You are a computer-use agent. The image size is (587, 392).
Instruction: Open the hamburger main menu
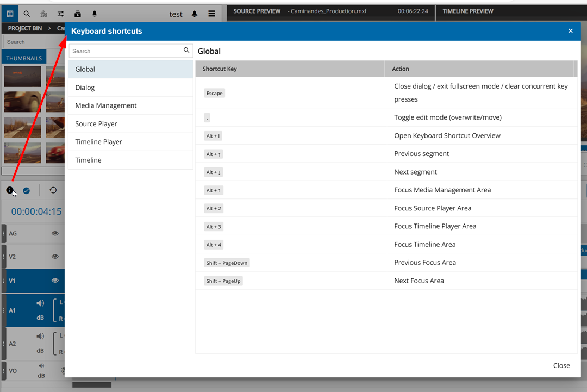click(211, 14)
